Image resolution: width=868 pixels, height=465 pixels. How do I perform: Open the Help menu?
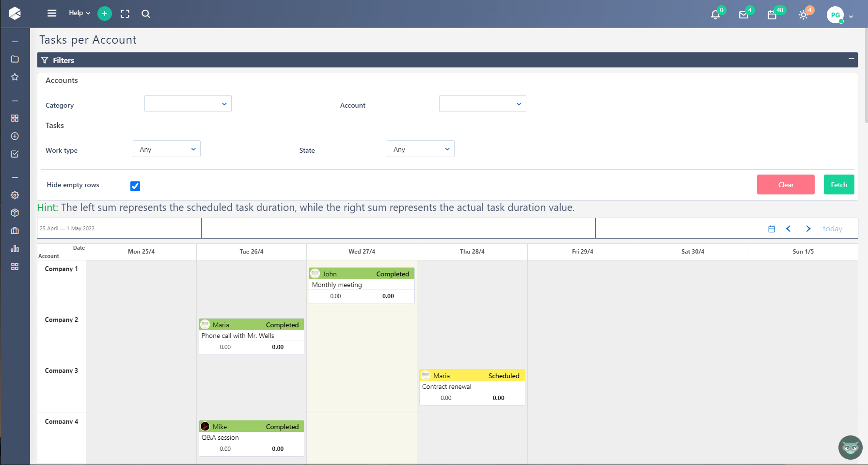click(x=79, y=13)
